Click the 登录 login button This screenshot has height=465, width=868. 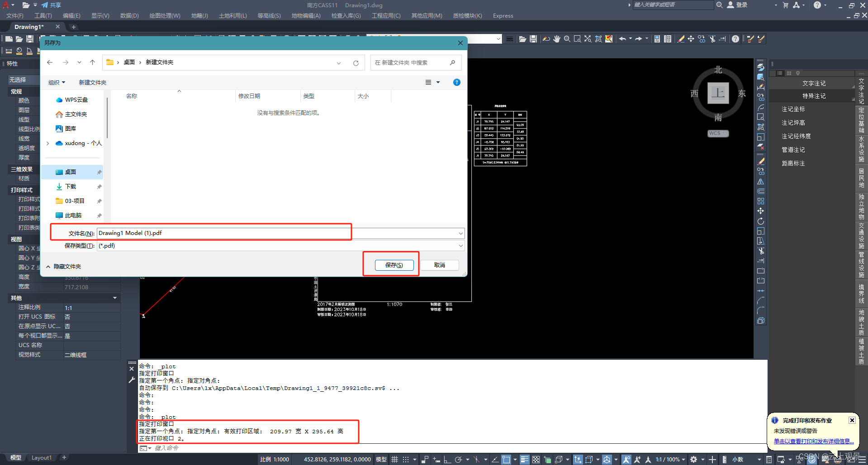[x=737, y=5]
